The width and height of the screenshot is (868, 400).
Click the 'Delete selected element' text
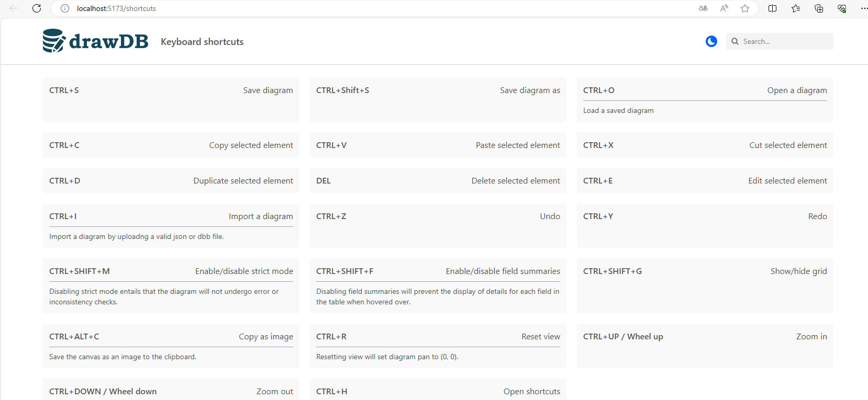(x=516, y=181)
